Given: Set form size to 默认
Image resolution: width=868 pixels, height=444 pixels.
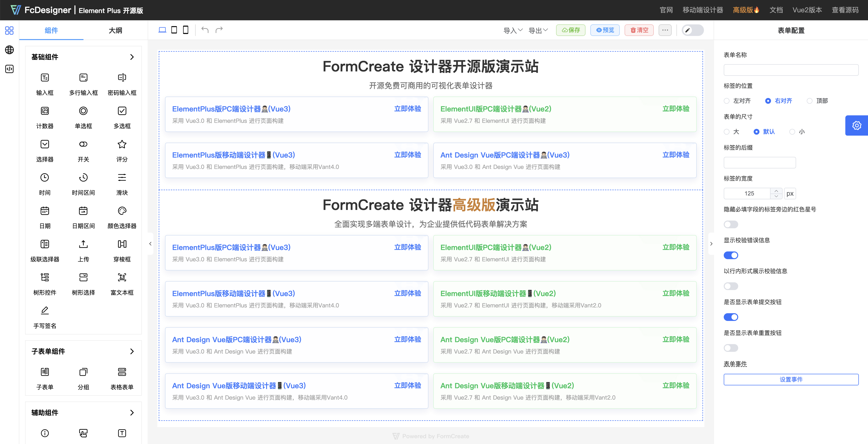Looking at the screenshot, I should (764, 132).
